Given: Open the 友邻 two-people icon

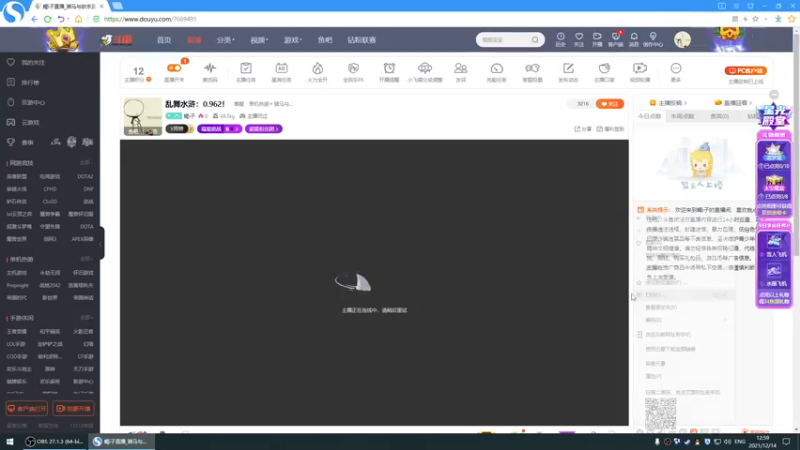Looking at the screenshot, I should coord(461,68).
